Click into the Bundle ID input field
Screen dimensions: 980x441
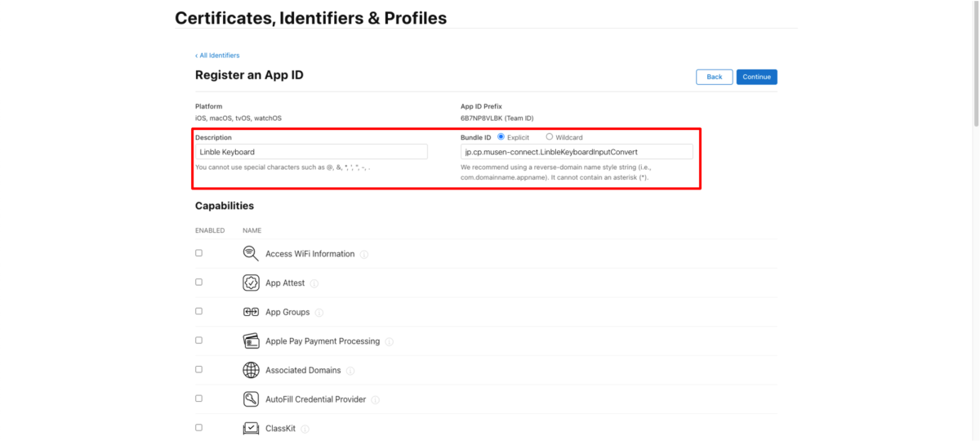[x=577, y=152]
